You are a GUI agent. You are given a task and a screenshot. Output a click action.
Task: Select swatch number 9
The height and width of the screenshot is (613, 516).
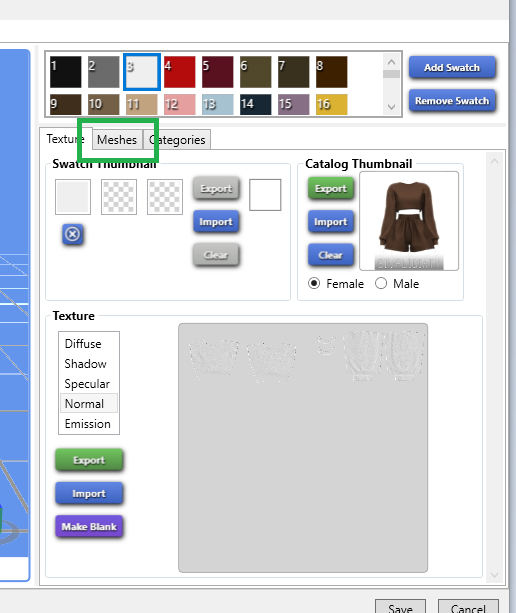[x=65, y=104]
